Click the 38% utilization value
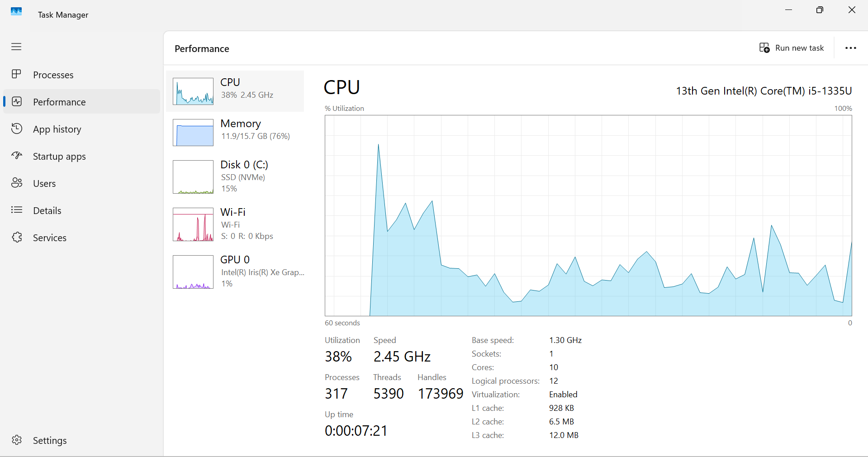The height and width of the screenshot is (457, 868). pyautogui.click(x=338, y=357)
